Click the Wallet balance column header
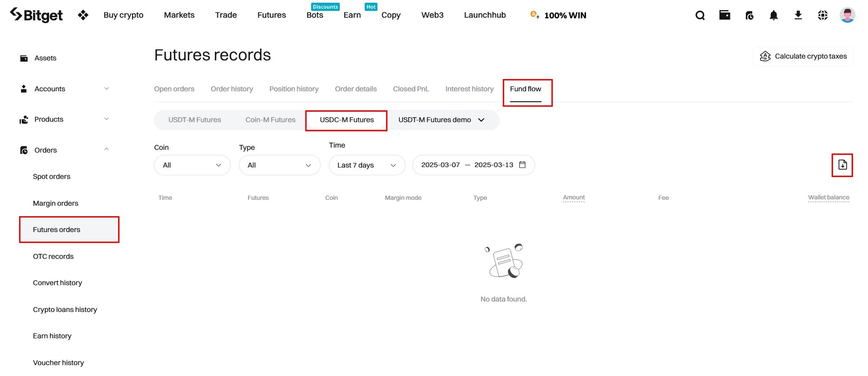The height and width of the screenshot is (376, 868). pos(828,198)
